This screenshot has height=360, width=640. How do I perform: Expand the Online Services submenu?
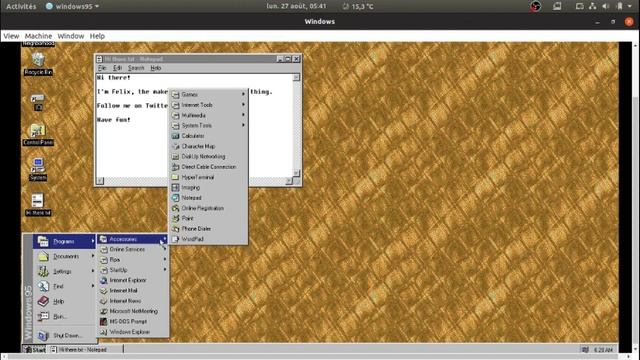133,249
